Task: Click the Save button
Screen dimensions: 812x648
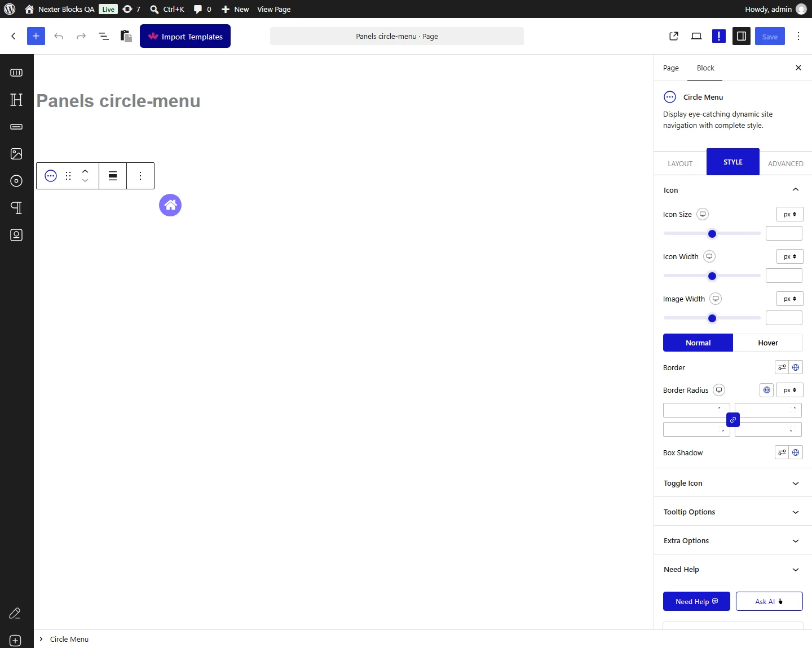Action: pos(770,36)
